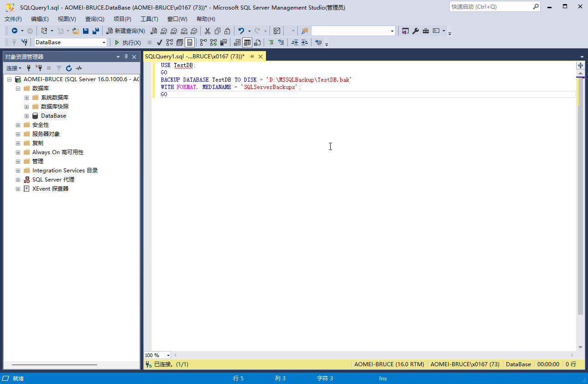Click the change connection icon in SQL toolbar
This screenshot has width=588, height=384.
24,42
